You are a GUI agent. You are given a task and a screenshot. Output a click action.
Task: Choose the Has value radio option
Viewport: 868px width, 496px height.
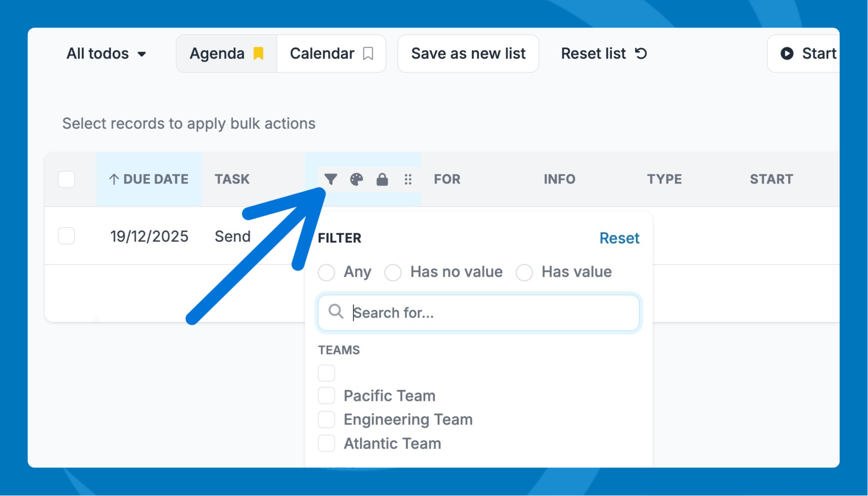click(x=524, y=272)
